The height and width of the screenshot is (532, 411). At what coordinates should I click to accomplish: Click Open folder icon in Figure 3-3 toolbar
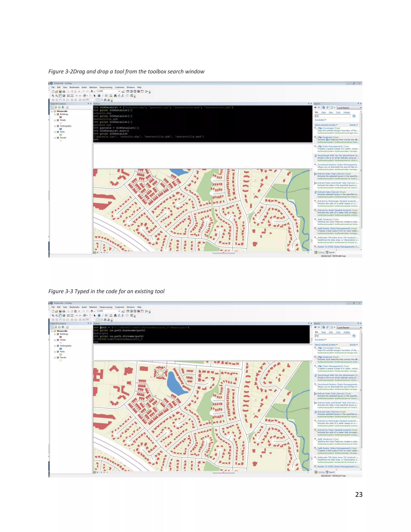pos(57,311)
